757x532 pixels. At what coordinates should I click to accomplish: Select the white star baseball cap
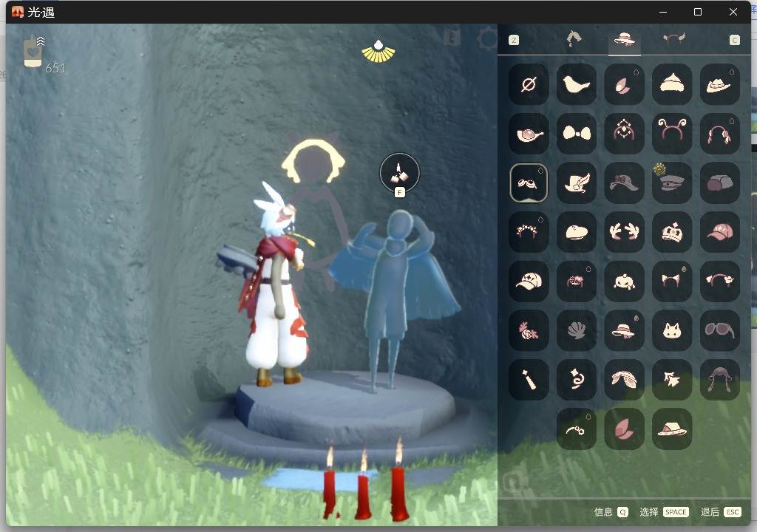pyautogui.click(x=529, y=281)
